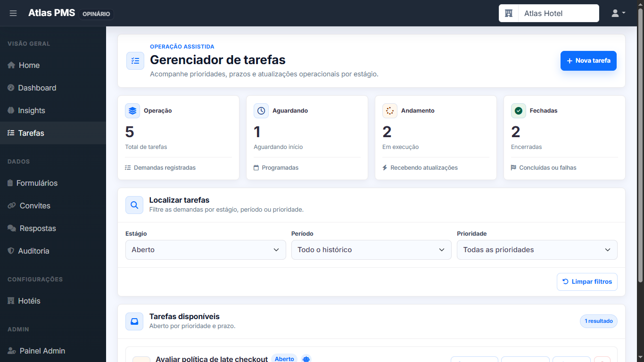Viewport: 644px width, 362px height.
Task: Click the OPERAÇÃO ASSISTIDA heading label
Action: click(x=182, y=47)
